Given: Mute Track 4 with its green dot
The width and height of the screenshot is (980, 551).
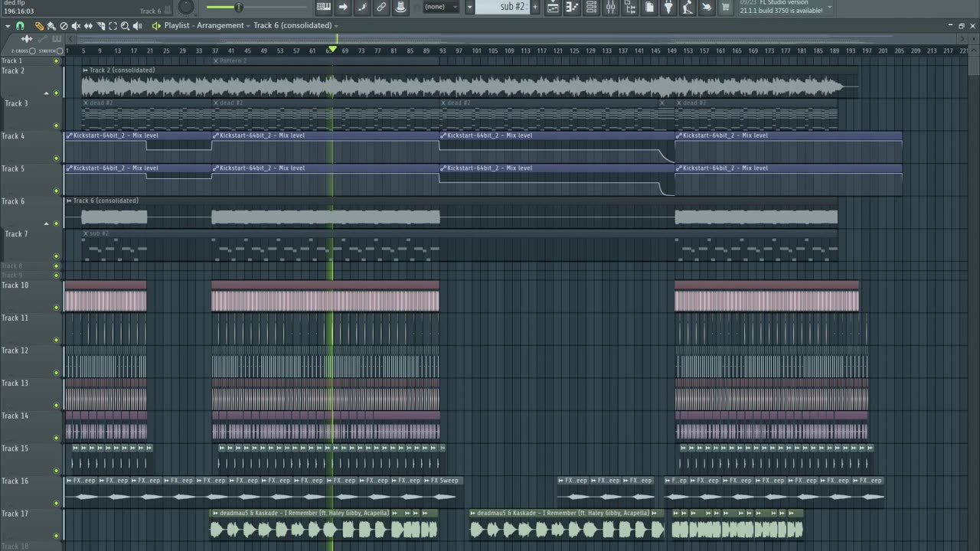Looking at the screenshot, I should (x=56, y=158).
